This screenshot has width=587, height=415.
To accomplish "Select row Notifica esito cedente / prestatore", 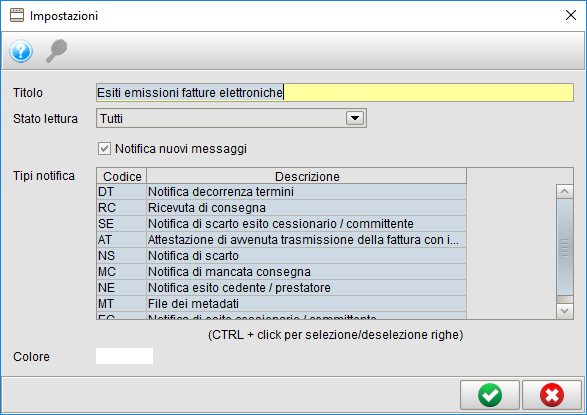I will coord(282,288).
